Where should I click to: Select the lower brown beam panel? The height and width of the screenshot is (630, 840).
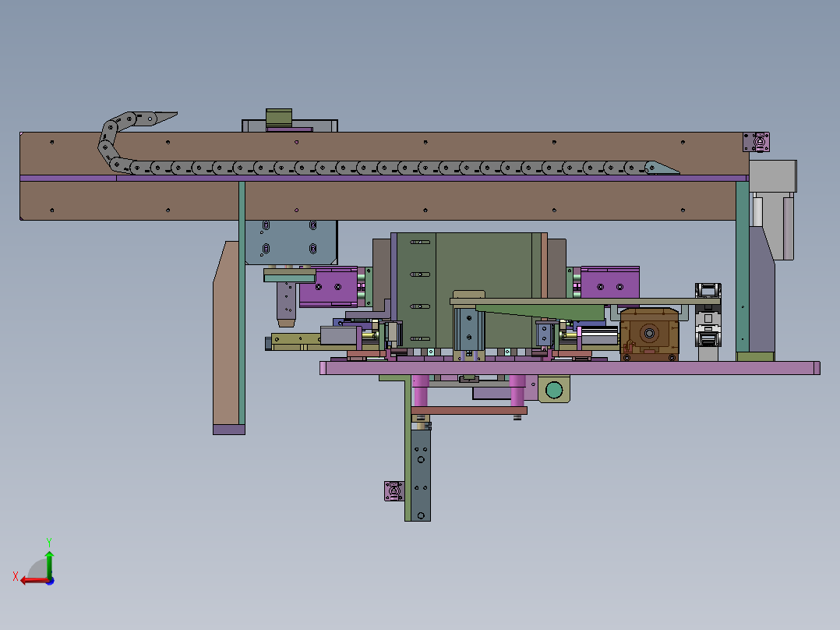(x=378, y=201)
